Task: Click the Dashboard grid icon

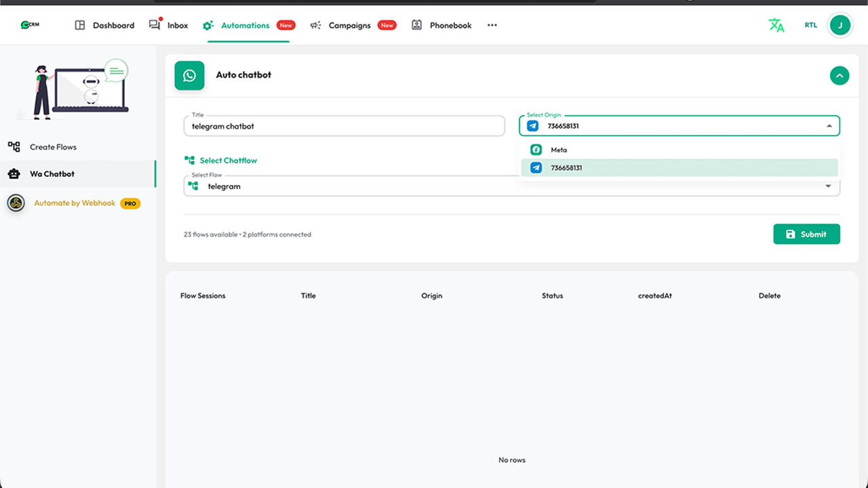Action: click(x=79, y=25)
